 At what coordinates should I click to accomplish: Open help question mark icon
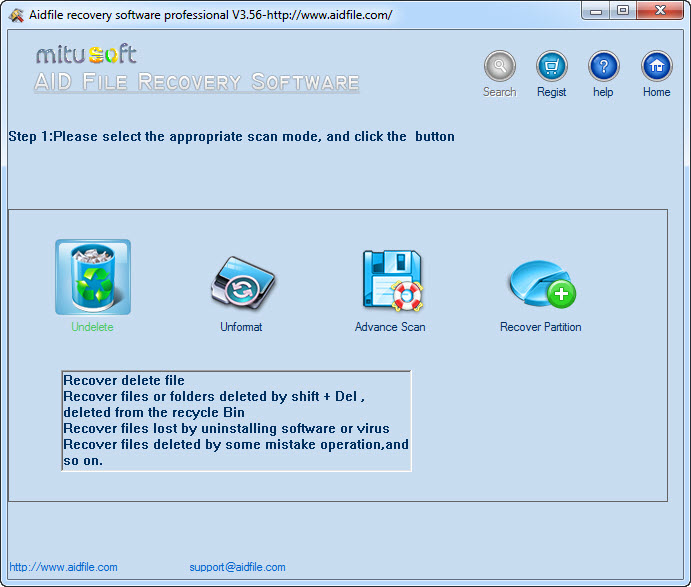(604, 66)
